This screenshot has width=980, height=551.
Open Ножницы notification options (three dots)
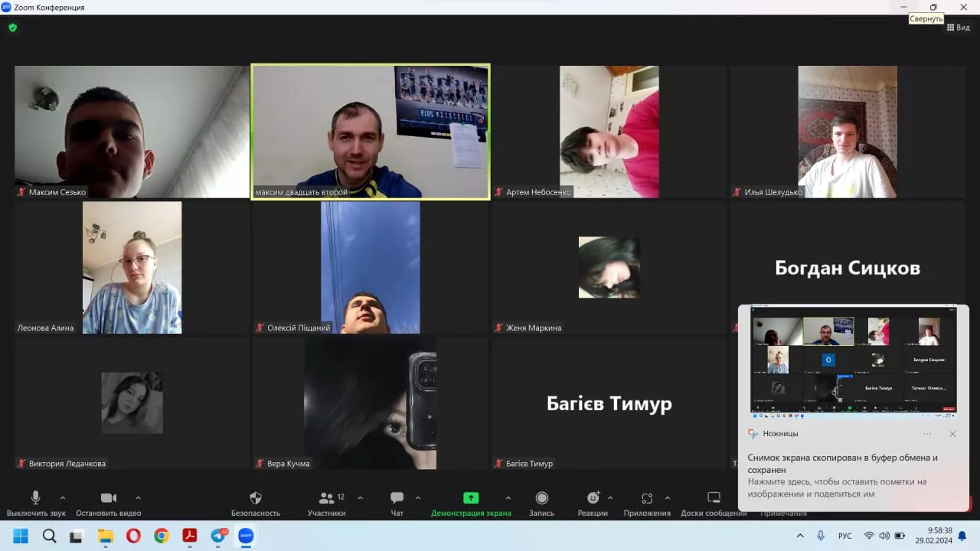[927, 434]
